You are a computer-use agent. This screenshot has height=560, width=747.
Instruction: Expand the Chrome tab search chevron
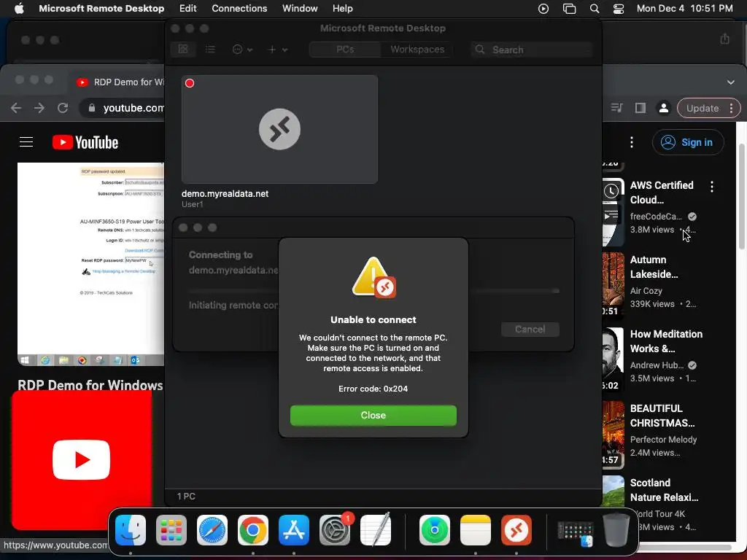click(731, 82)
